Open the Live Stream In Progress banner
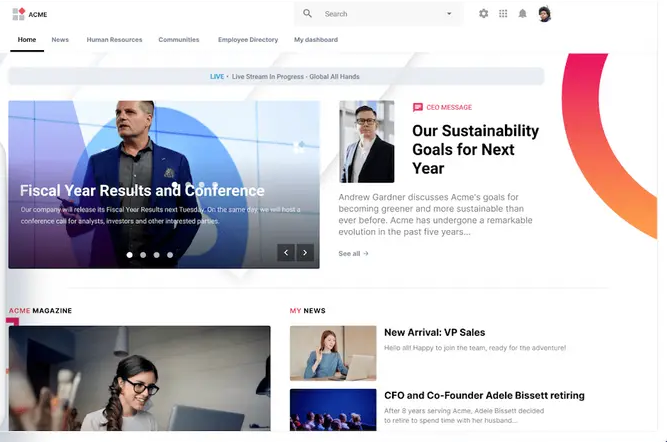The image size is (667, 442). point(276,77)
